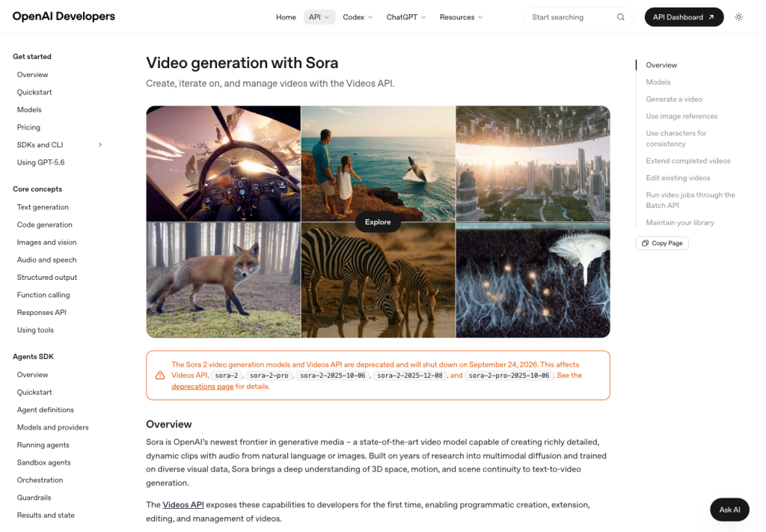Image resolution: width=766 pixels, height=532 pixels.
Task: Open Orchestration sidebar page
Action: click(x=40, y=480)
